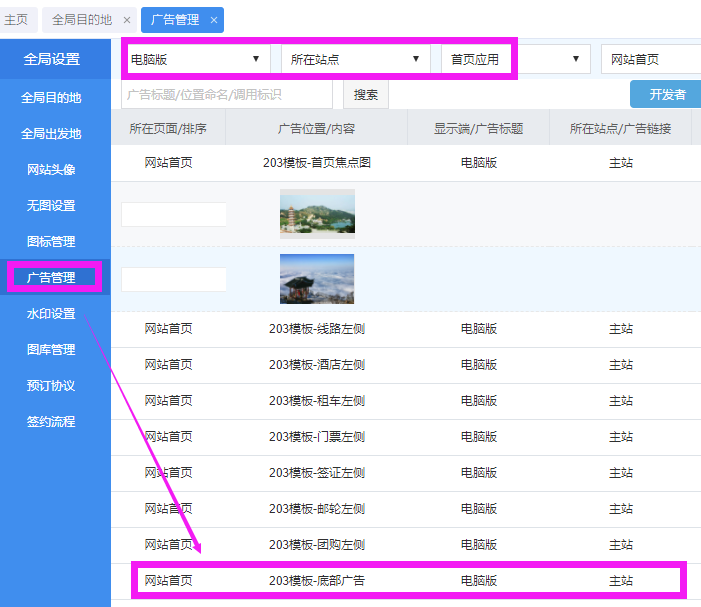
Task: Select the 203模板-底部广告 row
Action: pyautogui.click(x=317, y=580)
